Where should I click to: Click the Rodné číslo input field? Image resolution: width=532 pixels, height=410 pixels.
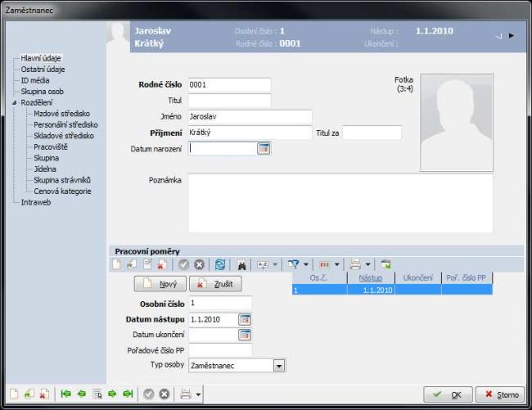[x=230, y=85]
